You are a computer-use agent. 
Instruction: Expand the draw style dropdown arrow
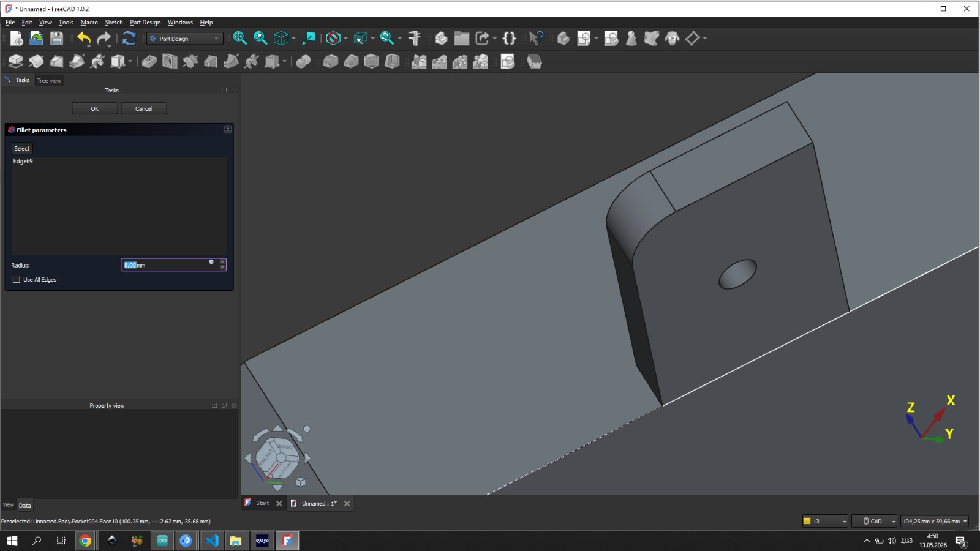click(x=345, y=39)
